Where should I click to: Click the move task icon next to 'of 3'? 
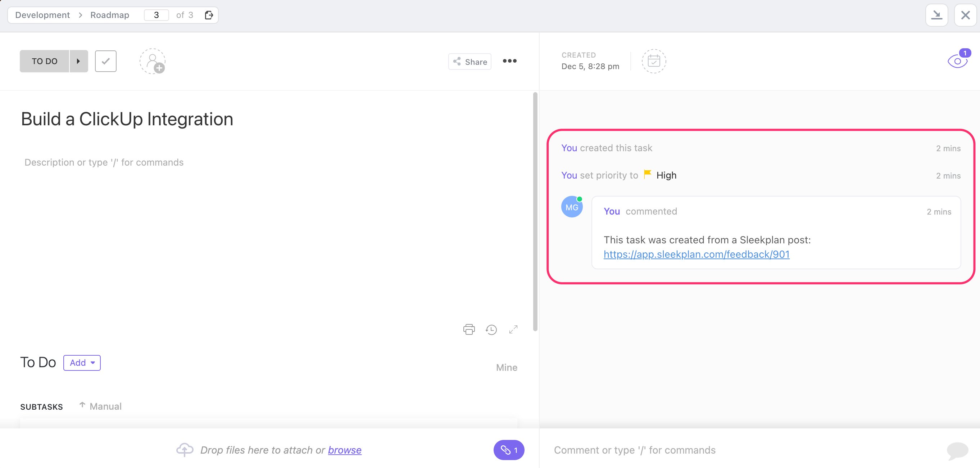208,15
